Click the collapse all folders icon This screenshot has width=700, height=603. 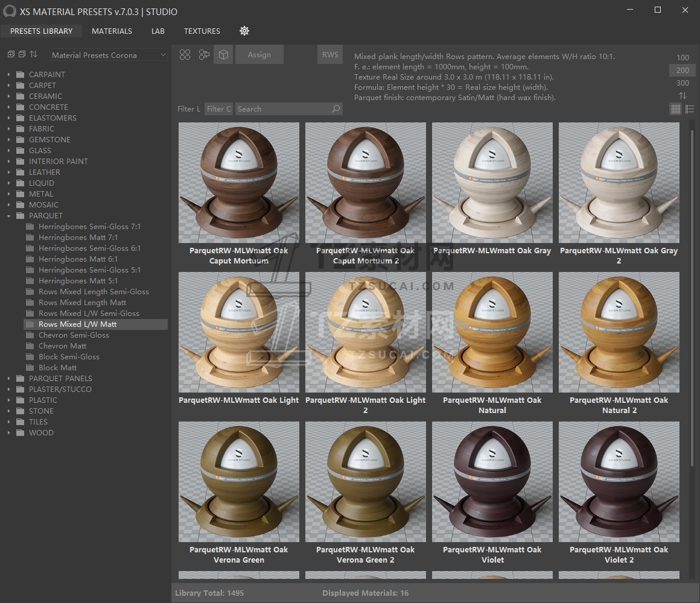tap(22, 54)
